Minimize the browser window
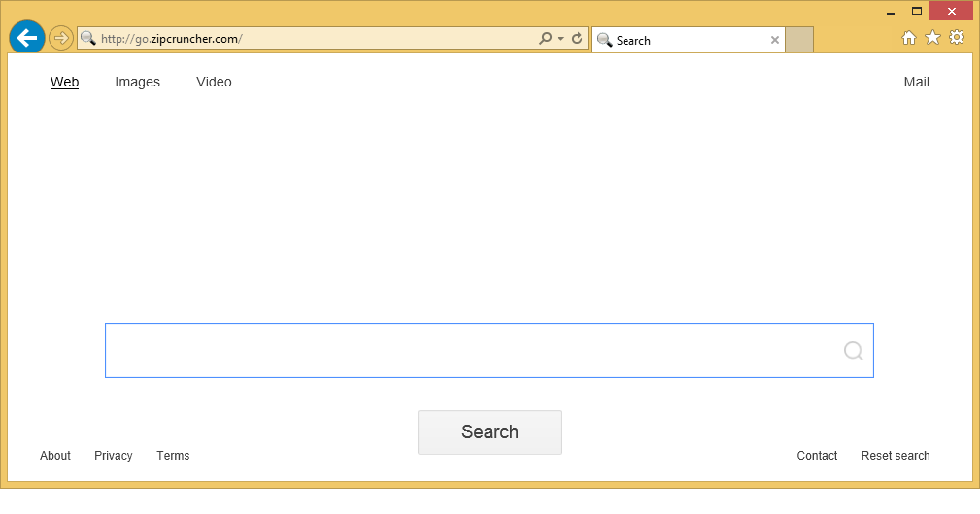 click(x=891, y=12)
